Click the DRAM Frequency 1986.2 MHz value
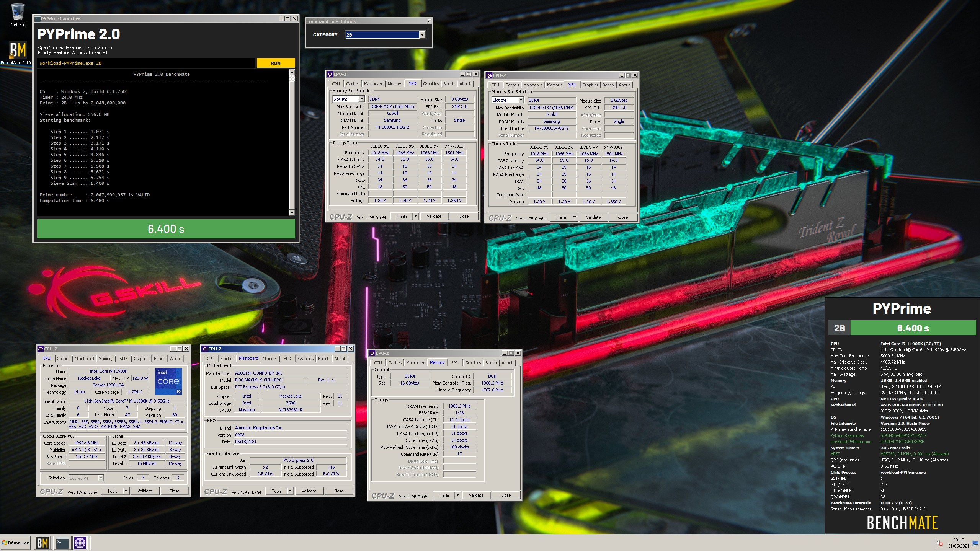The width and height of the screenshot is (980, 551). pos(459,406)
